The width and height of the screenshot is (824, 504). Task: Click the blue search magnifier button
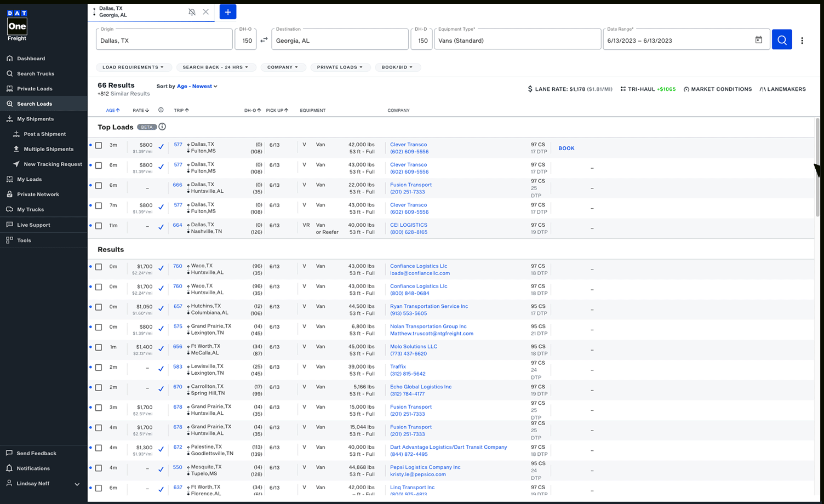(x=782, y=40)
